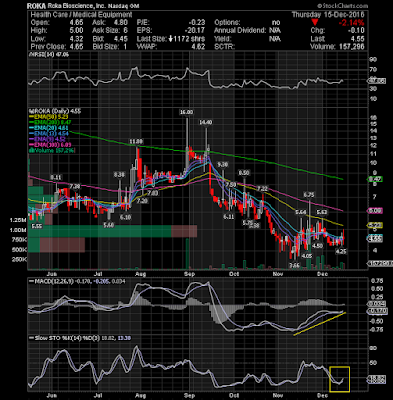The height and width of the screenshot is (400, 393).
Task: Click the magenta 6.09 EMA price tag
Action: (x=375, y=211)
